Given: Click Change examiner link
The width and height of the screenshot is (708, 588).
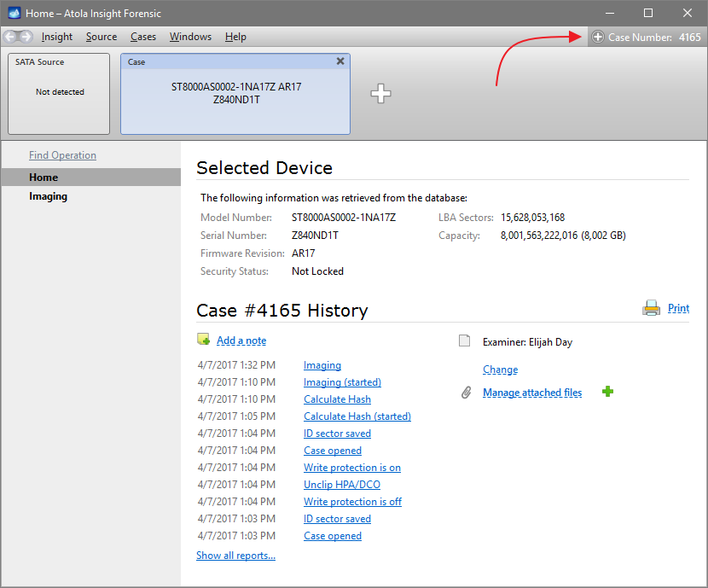Looking at the screenshot, I should (x=500, y=370).
